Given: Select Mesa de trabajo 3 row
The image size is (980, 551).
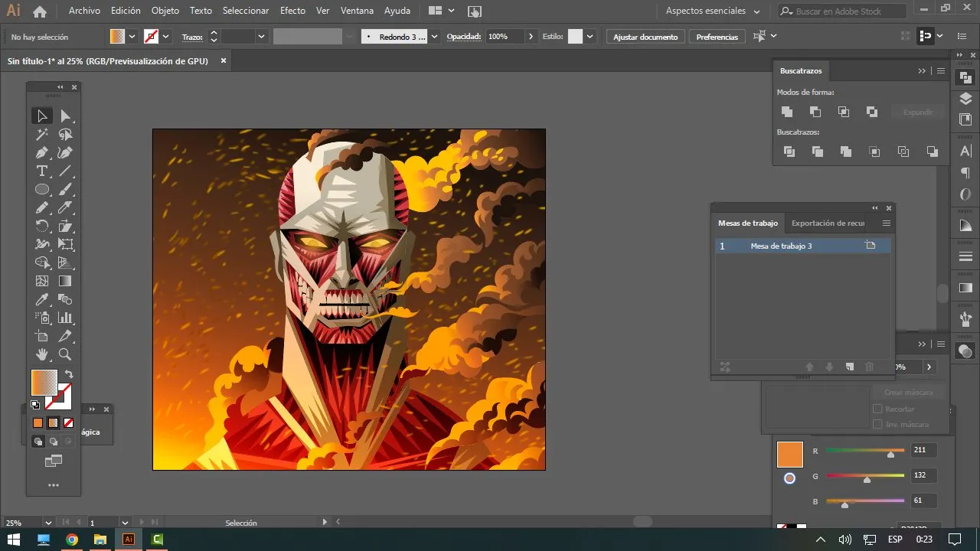Looking at the screenshot, I should [803, 246].
